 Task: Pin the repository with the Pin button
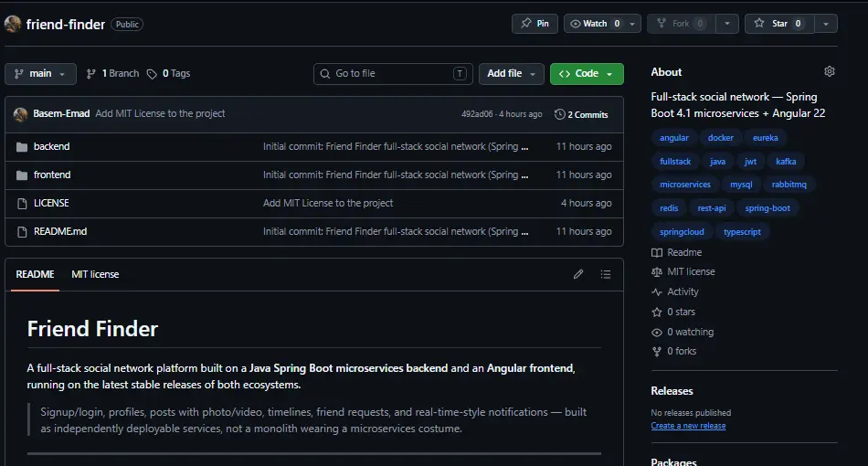pos(535,24)
